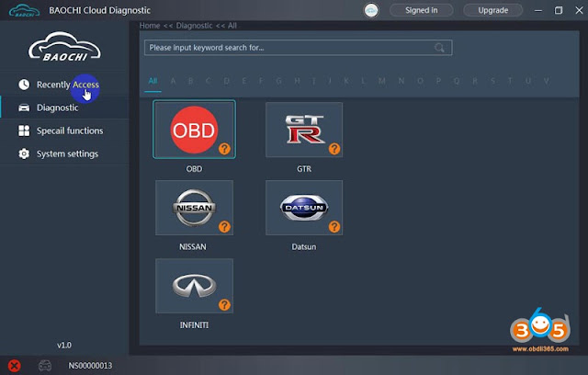The height and width of the screenshot is (375, 588).
Task: Click the search magnifier icon
Action: (x=439, y=48)
